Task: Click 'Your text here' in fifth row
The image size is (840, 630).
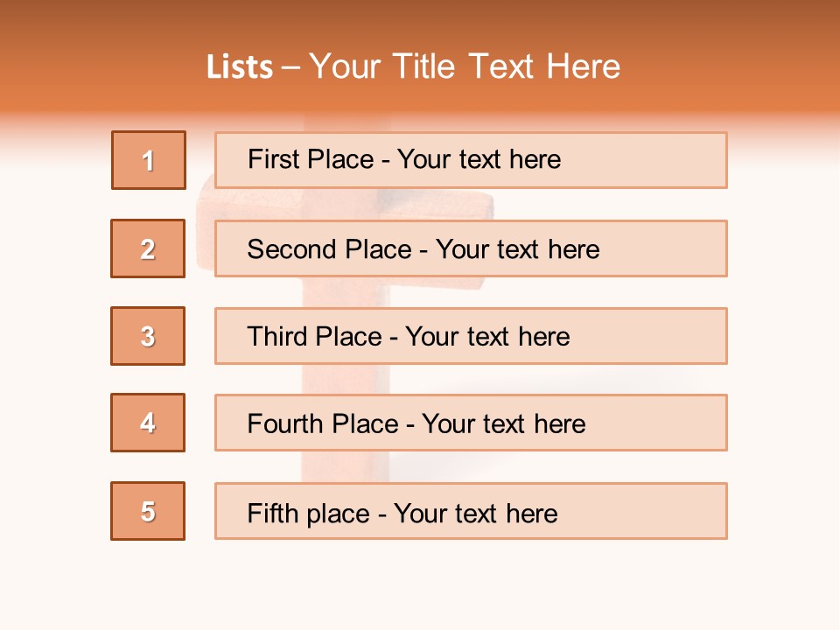Action: pyautogui.click(x=475, y=513)
